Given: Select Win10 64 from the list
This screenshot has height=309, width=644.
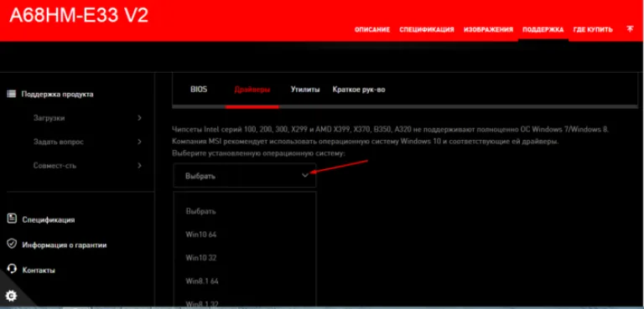Looking at the screenshot, I should point(201,234).
